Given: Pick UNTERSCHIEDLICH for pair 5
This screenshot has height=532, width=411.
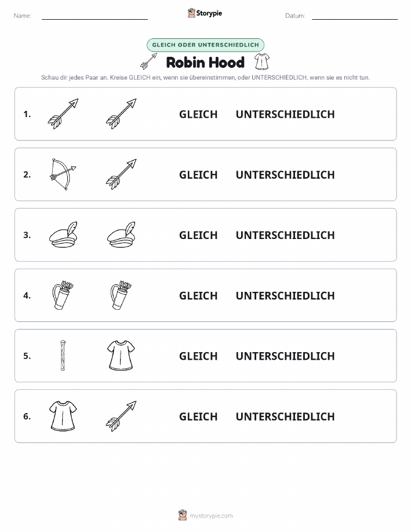Looking at the screenshot, I should [285, 356].
